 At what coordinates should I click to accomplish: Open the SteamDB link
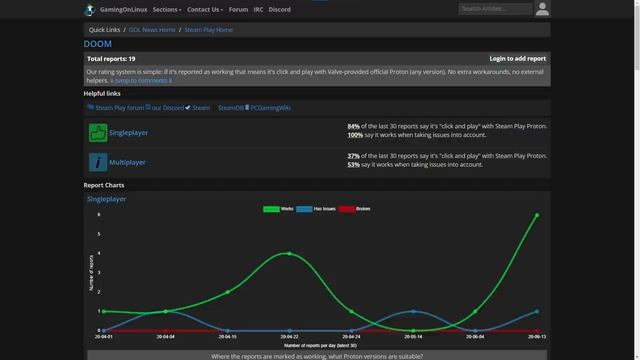(231, 108)
